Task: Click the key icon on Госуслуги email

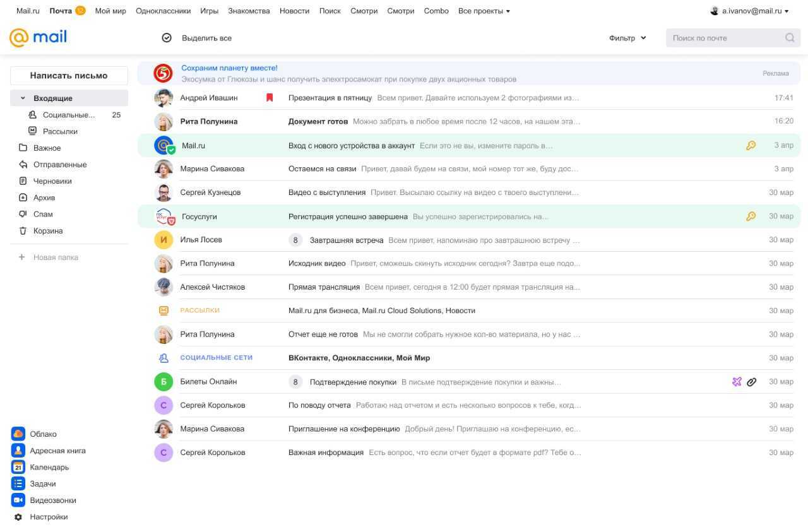Action: coord(751,216)
